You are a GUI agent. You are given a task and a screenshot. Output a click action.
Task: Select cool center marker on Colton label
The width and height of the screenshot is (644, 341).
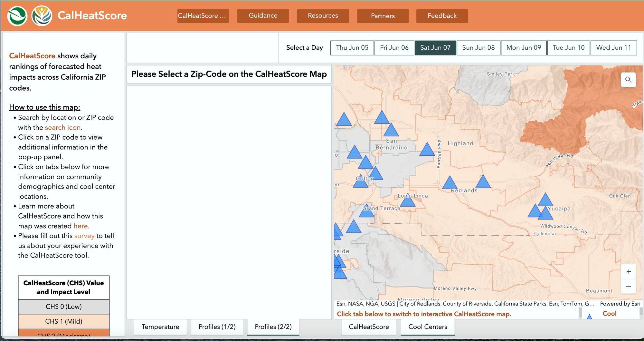click(361, 181)
